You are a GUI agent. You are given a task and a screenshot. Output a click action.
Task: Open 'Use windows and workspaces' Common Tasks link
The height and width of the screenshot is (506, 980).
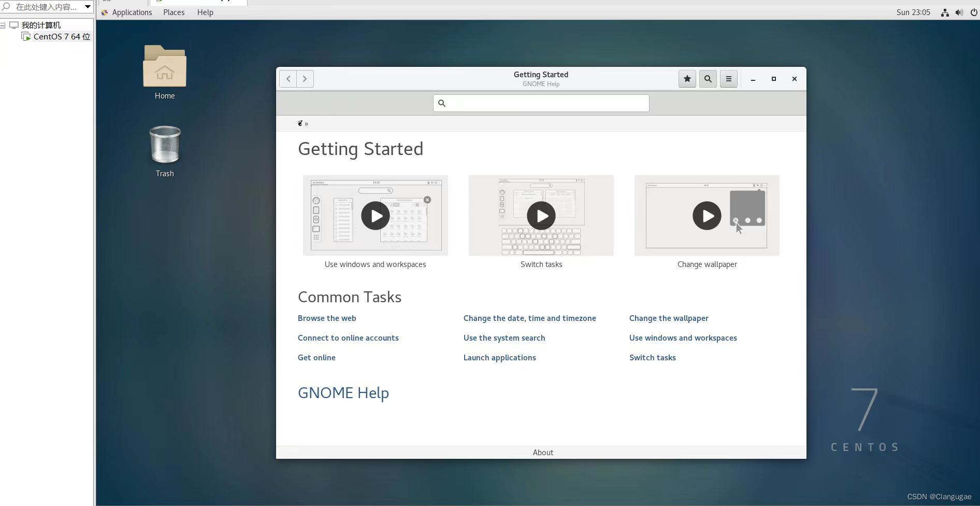click(683, 338)
